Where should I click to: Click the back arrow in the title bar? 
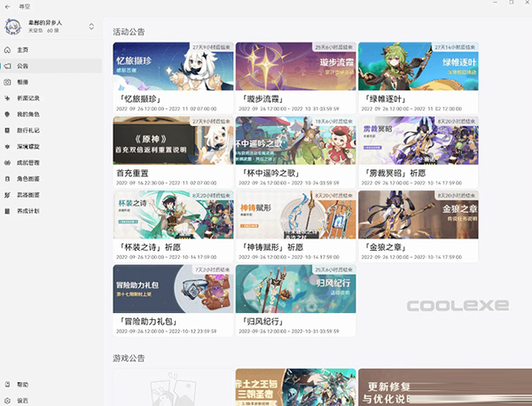click(x=7, y=6)
